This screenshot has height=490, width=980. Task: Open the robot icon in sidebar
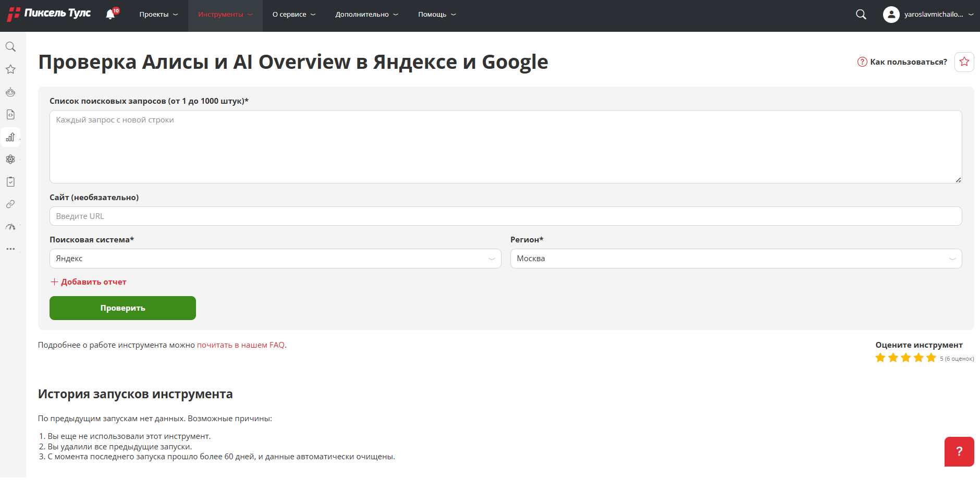pyautogui.click(x=10, y=92)
